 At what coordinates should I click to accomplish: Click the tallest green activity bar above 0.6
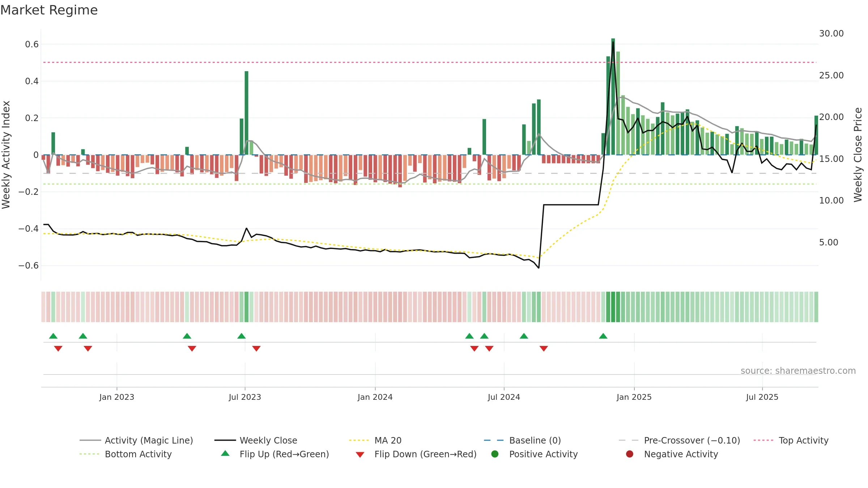(613, 97)
